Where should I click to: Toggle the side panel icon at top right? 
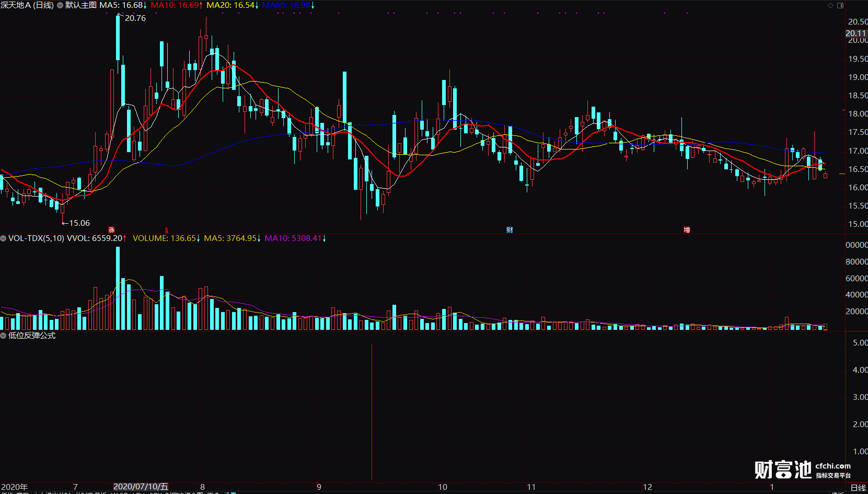point(841,5)
